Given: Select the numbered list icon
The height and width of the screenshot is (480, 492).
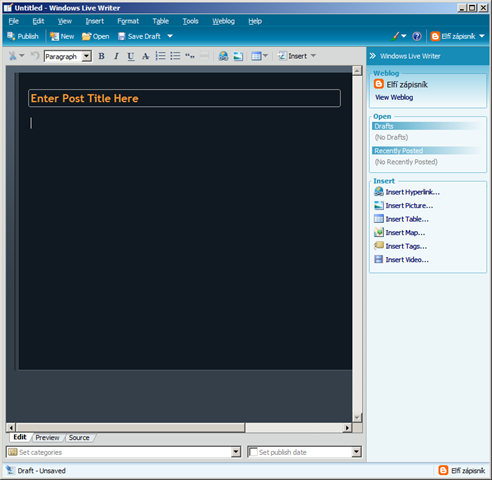Looking at the screenshot, I should pos(160,56).
